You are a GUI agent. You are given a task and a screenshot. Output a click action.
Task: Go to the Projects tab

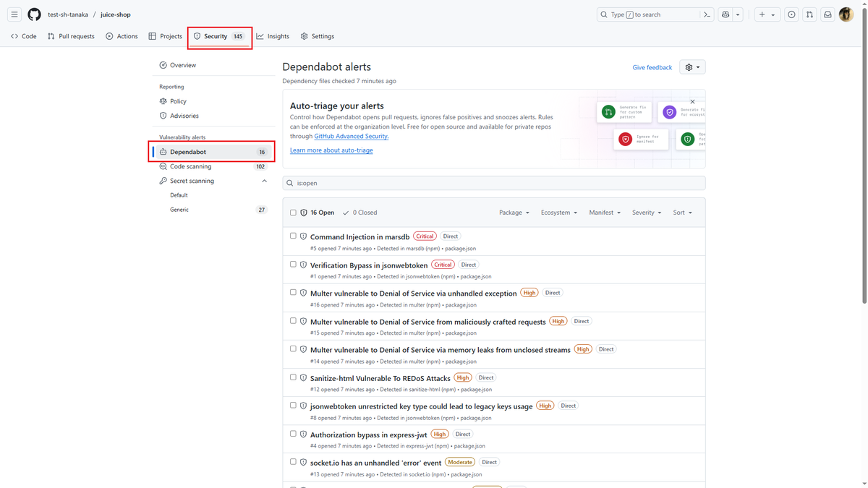point(166,36)
